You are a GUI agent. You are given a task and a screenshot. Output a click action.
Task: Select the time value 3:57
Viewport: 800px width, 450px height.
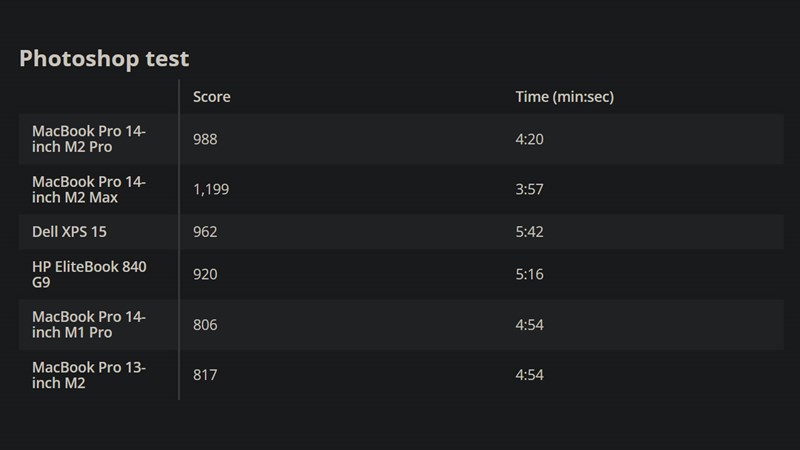point(529,189)
